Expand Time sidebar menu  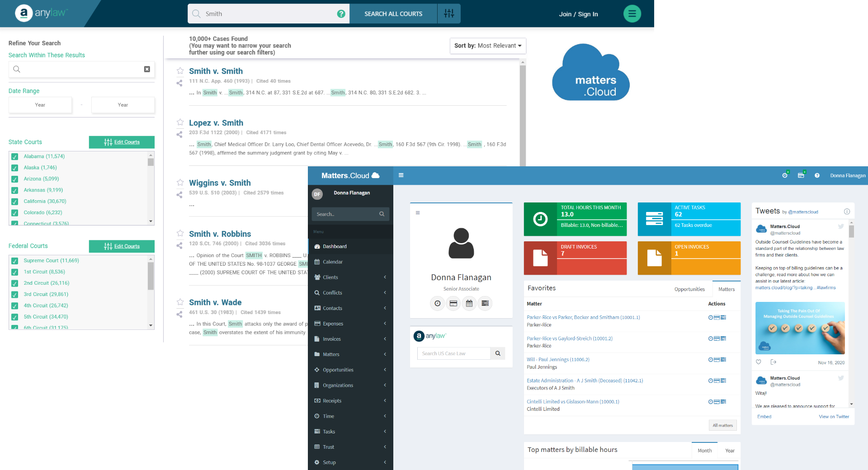pos(350,416)
